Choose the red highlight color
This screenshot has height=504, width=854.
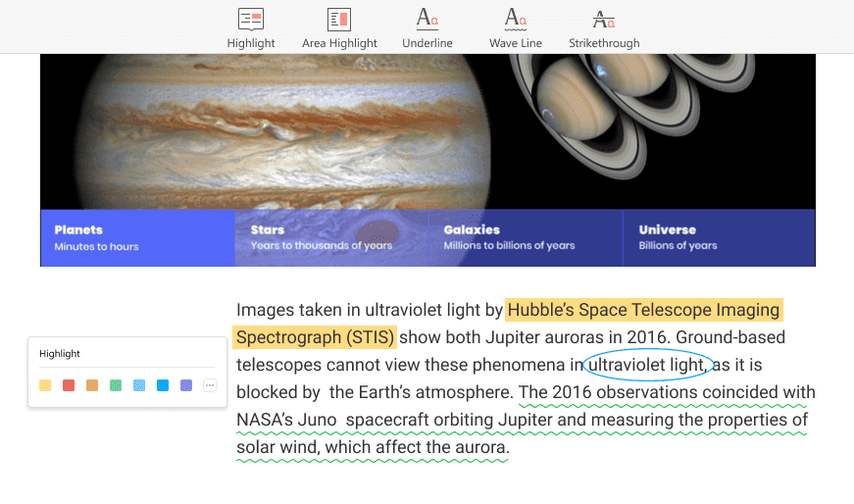pyautogui.click(x=69, y=385)
